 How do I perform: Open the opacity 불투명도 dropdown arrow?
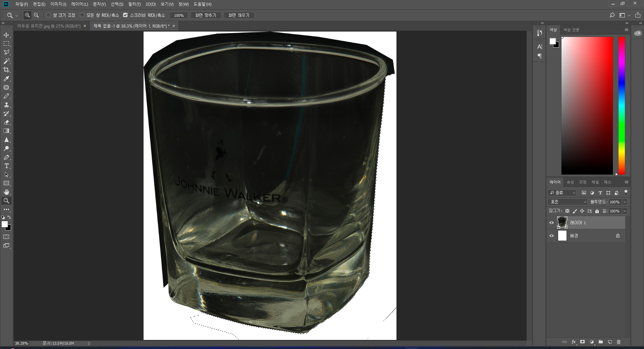(625, 202)
